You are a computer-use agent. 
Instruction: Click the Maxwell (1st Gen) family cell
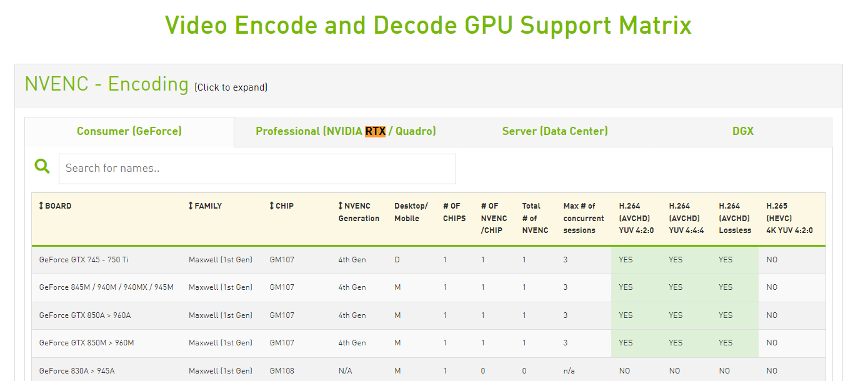click(220, 259)
